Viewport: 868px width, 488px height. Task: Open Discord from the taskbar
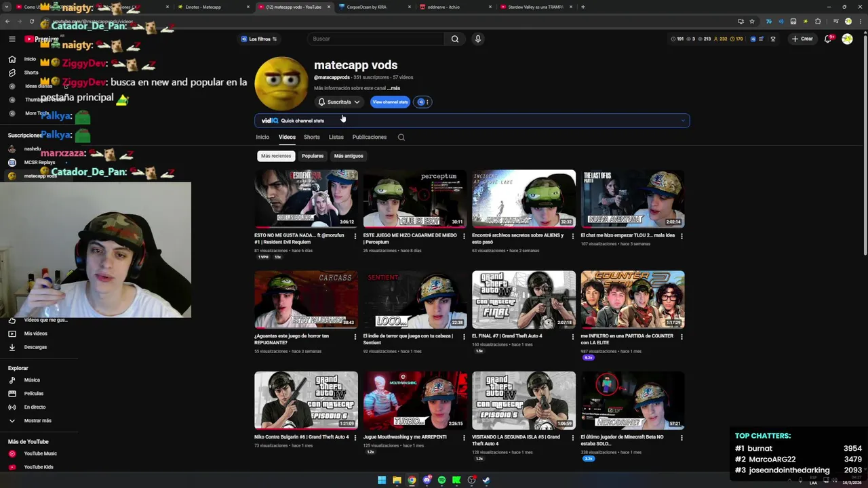coord(427,480)
